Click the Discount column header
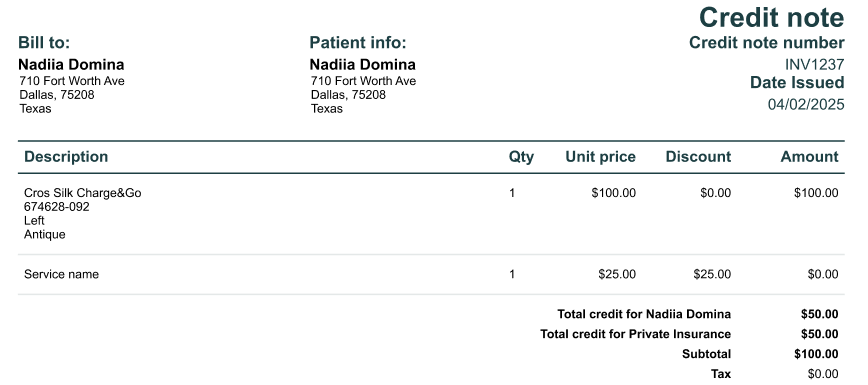Image resolution: width=868 pixels, height=385 pixels. click(x=698, y=157)
